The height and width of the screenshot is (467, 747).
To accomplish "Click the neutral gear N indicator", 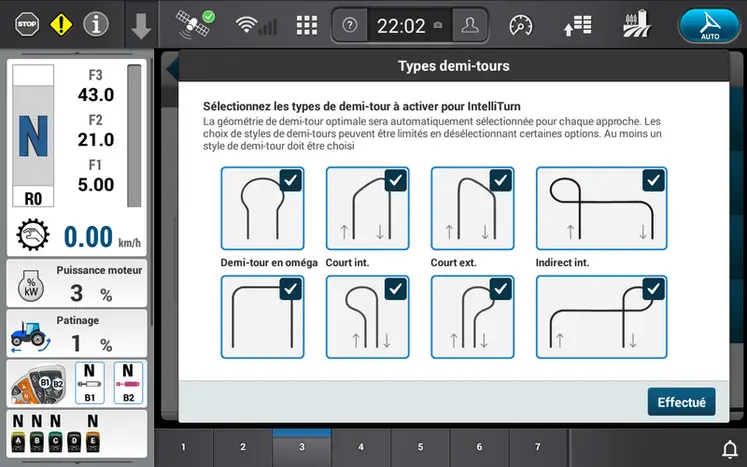I will click(x=33, y=136).
